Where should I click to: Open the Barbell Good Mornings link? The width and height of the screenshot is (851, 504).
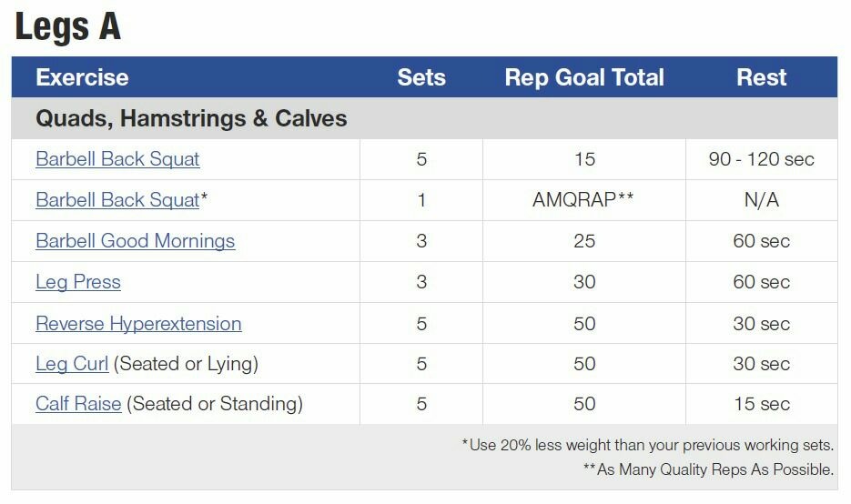[x=135, y=241]
